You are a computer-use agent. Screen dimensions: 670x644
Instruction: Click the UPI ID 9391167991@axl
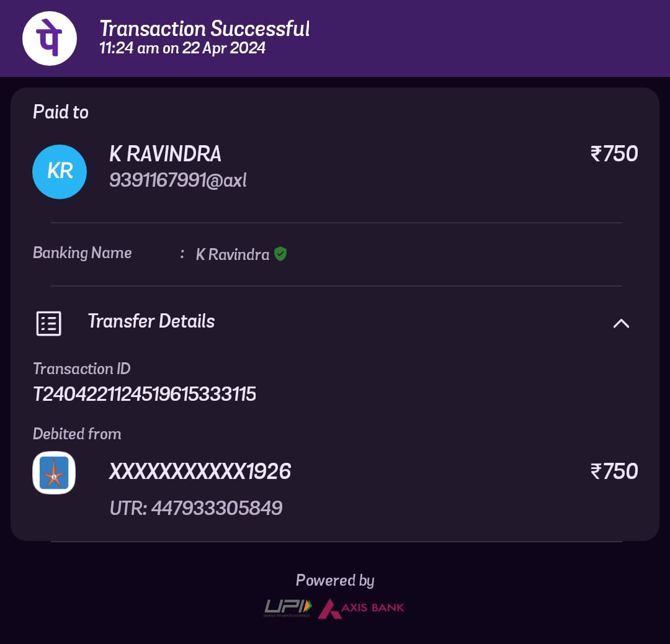[x=178, y=181]
